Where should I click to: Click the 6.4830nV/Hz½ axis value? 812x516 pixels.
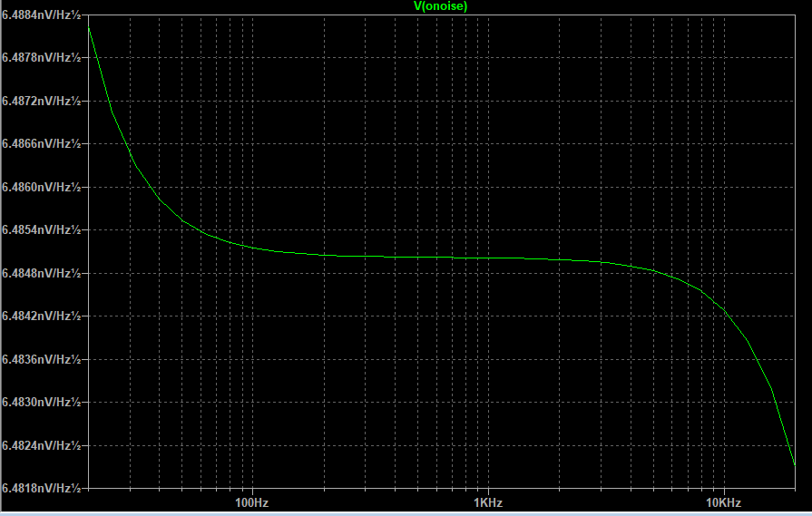point(42,402)
